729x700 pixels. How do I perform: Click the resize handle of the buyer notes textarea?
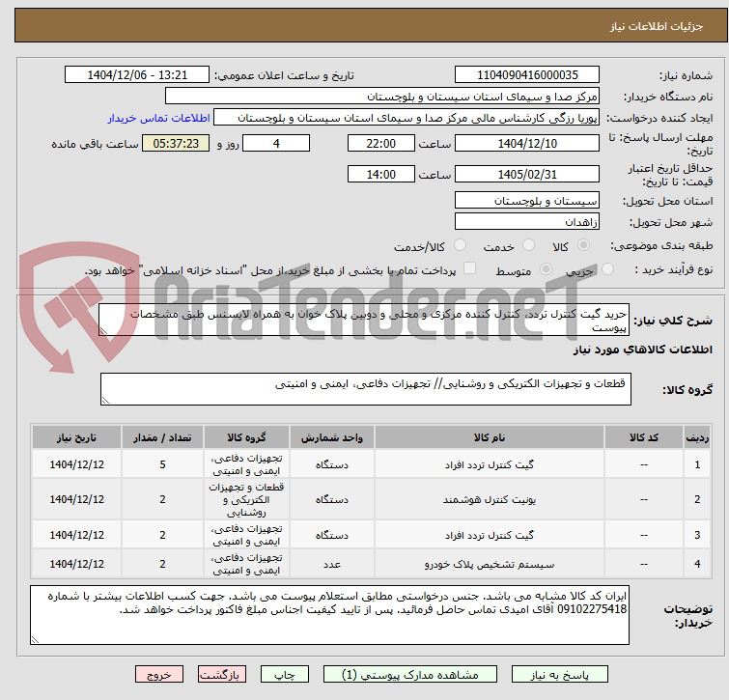(x=35, y=640)
